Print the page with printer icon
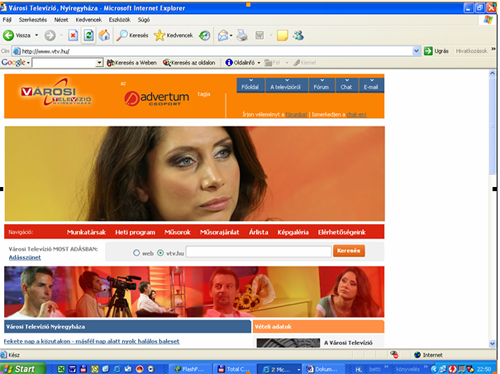The height and width of the screenshot is (374, 500). [242, 35]
